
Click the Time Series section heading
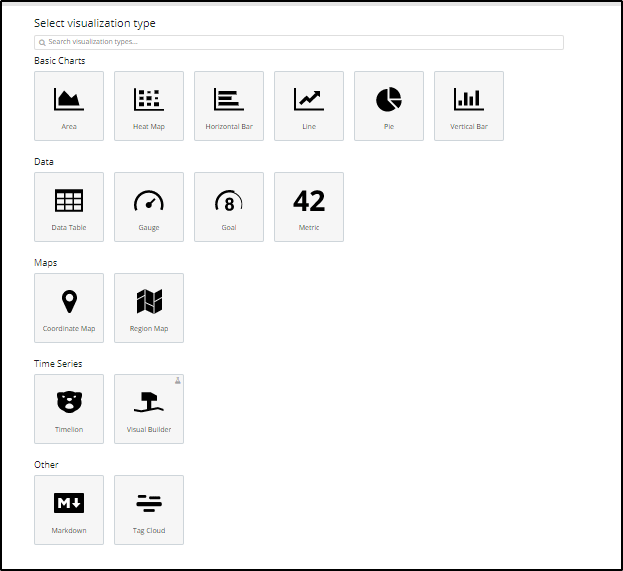58,364
